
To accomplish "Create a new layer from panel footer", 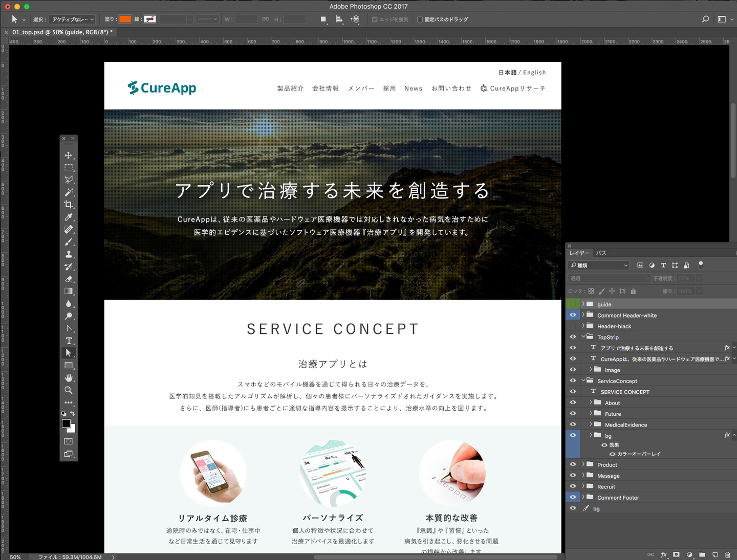I will click(715, 554).
